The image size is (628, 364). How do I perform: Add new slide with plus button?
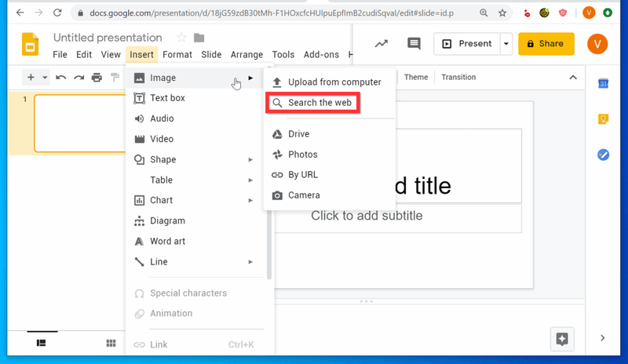[31, 78]
